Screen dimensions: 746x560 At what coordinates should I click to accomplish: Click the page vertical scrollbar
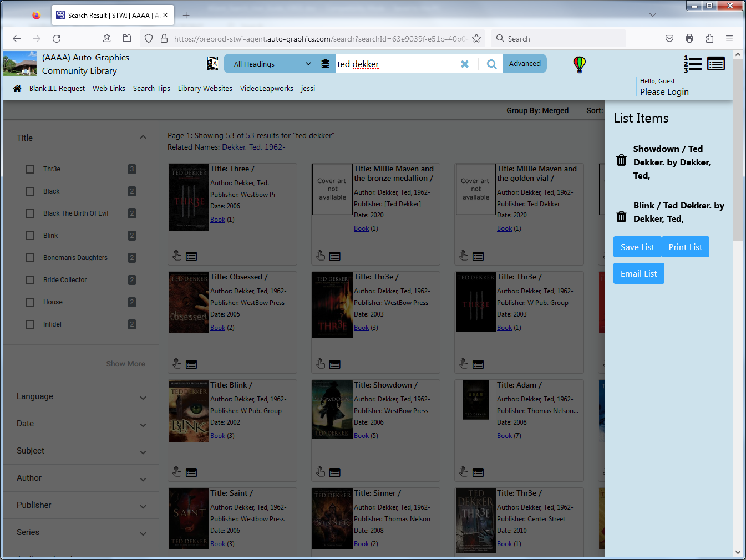pyautogui.click(x=738, y=150)
